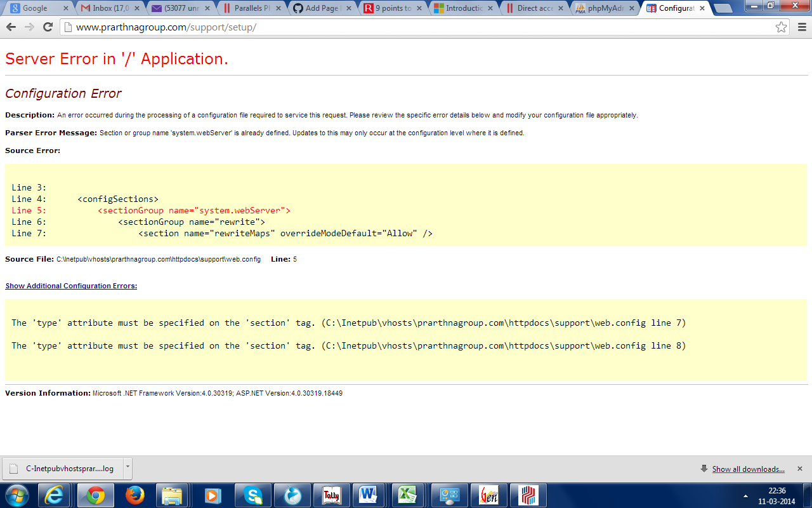Close the active Configuration Error tab
812x508 pixels.
[x=702, y=8]
